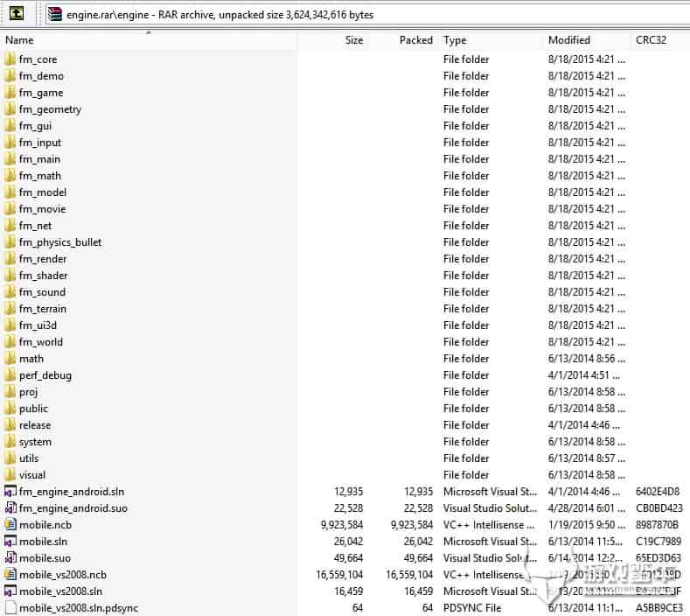The image size is (690, 616).
Task: Select the fm_terrain folder name
Action: (43, 309)
